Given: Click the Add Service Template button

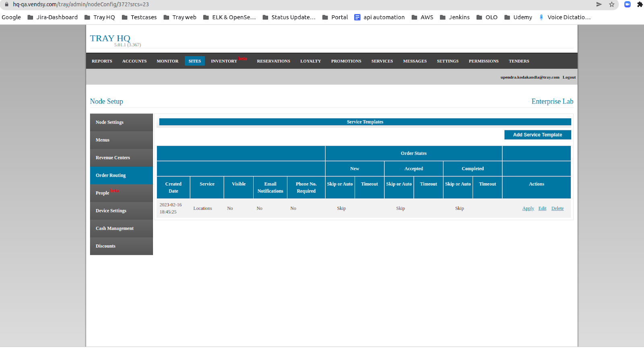Looking at the screenshot, I should [537, 135].
